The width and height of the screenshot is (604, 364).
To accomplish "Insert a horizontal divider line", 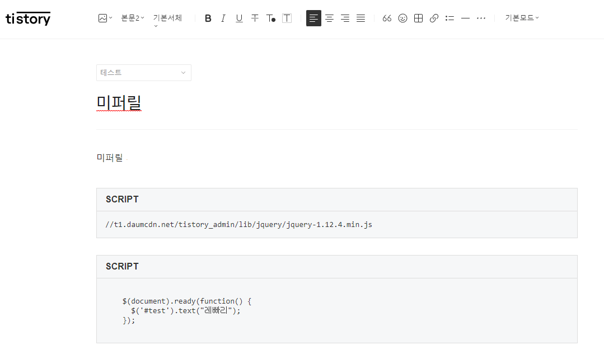I will point(465,18).
